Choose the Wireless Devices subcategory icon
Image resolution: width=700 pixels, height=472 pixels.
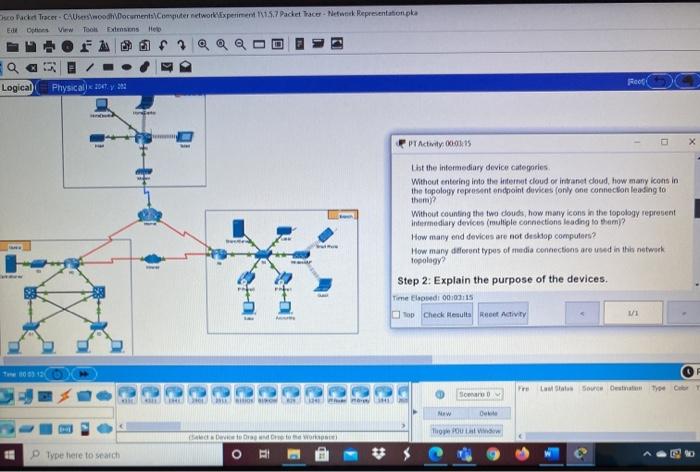(x=65, y=429)
